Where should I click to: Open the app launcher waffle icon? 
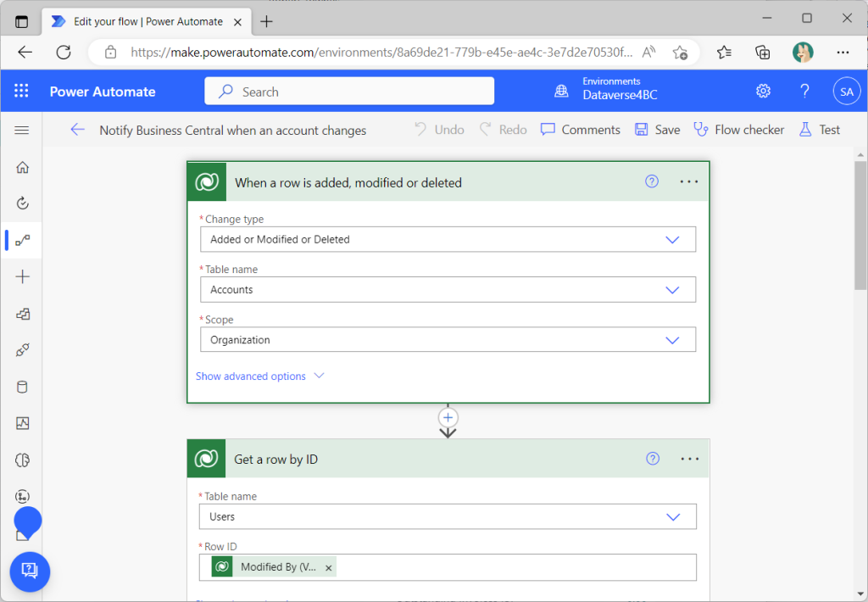point(21,91)
